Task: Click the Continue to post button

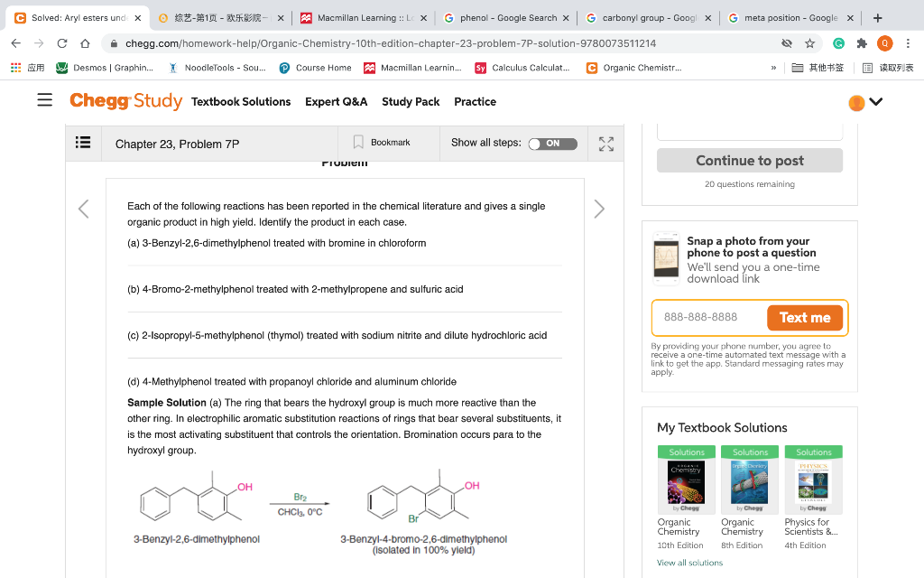Action: pyautogui.click(x=749, y=160)
